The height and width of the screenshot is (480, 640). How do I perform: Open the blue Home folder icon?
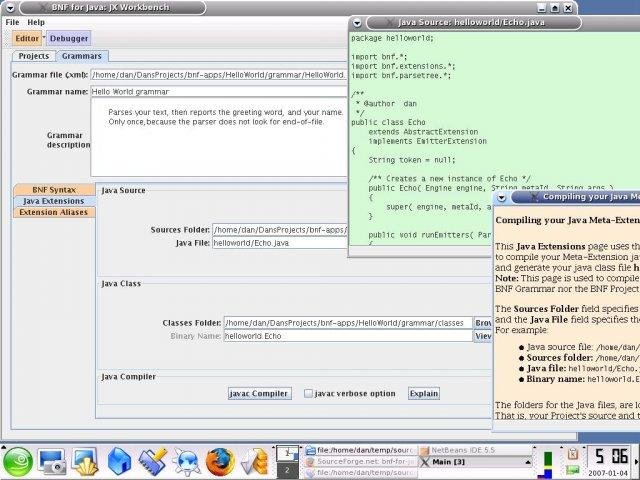pyautogui.click(x=119, y=462)
